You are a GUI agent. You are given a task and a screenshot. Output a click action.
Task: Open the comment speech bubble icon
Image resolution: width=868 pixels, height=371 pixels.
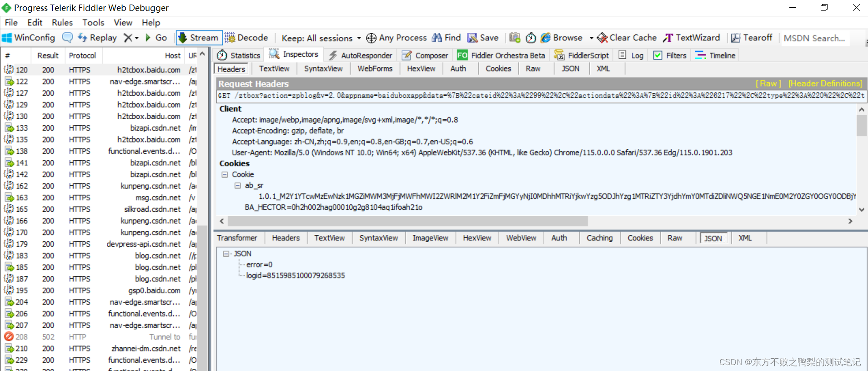pyautogui.click(x=67, y=38)
